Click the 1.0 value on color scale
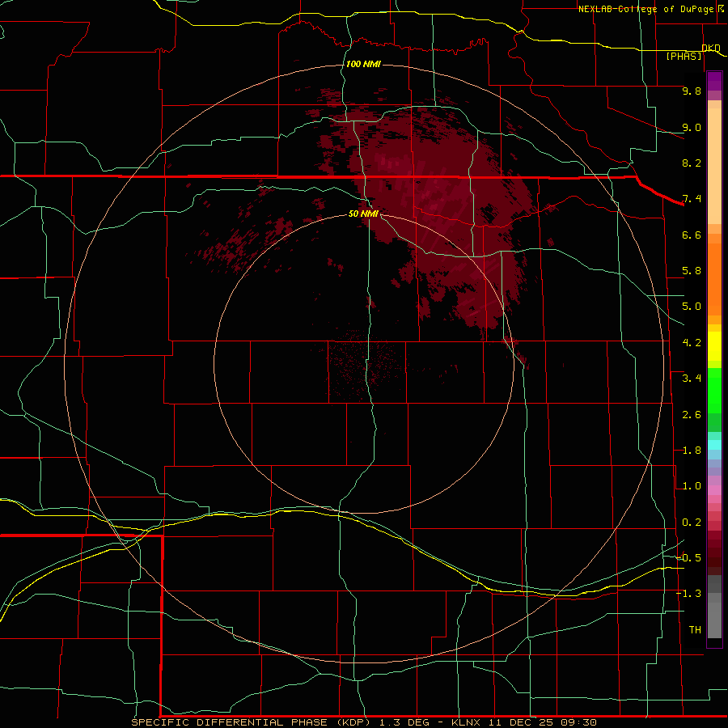This screenshot has height=728, width=728. click(692, 486)
